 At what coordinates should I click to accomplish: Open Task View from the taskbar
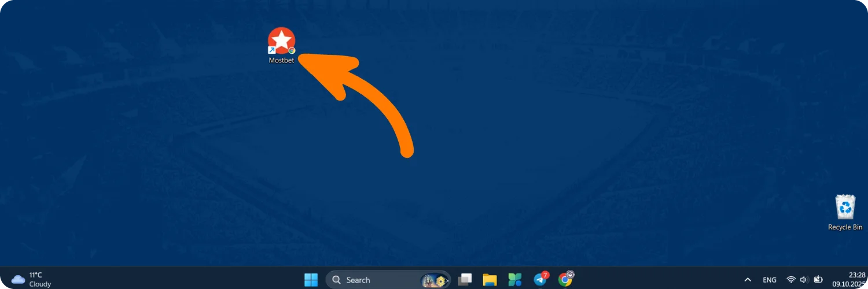coord(465,280)
